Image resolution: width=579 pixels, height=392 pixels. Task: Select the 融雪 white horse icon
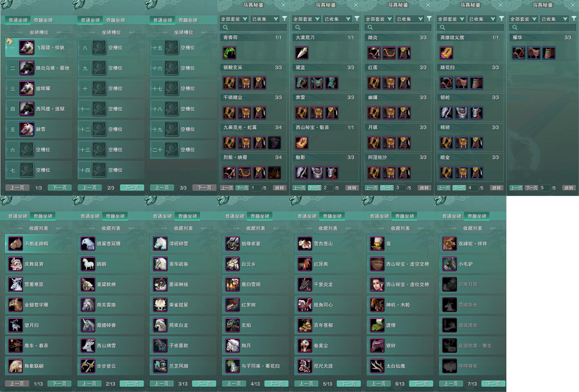(27, 129)
